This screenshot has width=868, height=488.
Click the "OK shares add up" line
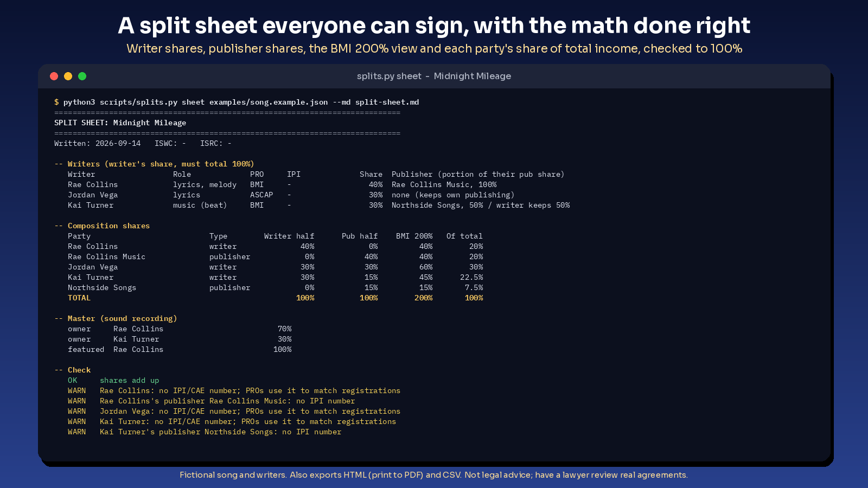(113, 380)
